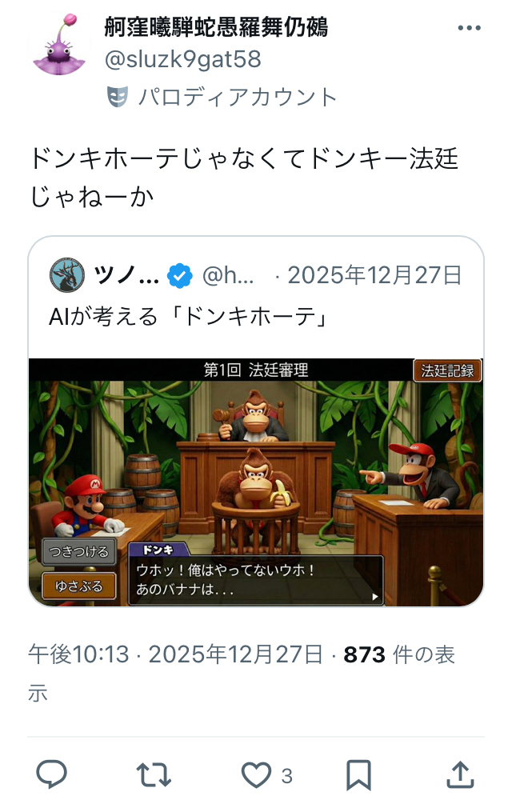This screenshot has width=512, height=812.
Task: Bookmark this post
Action: coord(358,775)
